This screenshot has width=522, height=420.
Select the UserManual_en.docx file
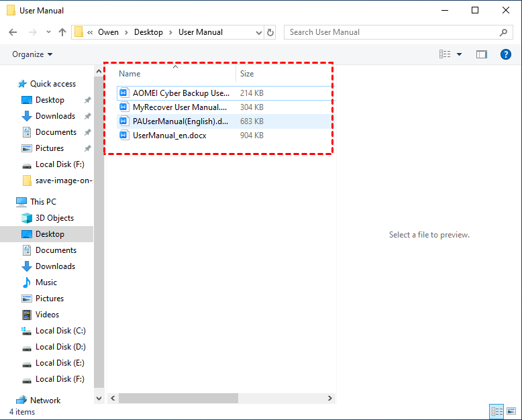click(x=169, y=136)
